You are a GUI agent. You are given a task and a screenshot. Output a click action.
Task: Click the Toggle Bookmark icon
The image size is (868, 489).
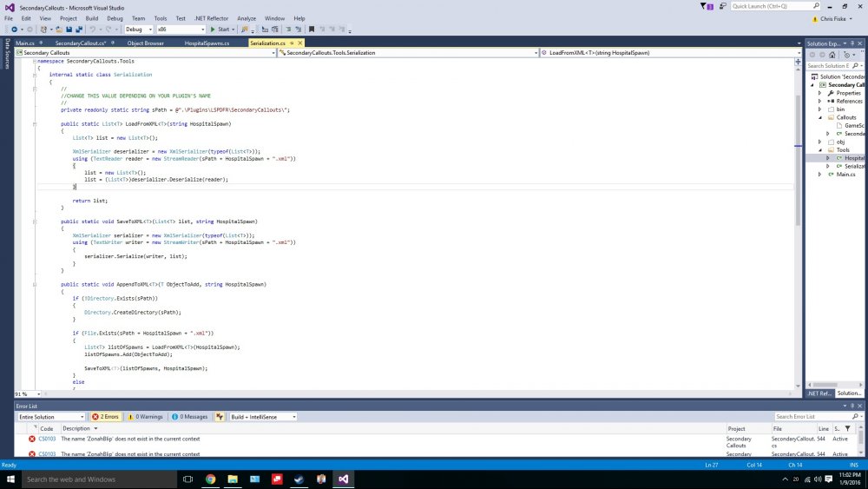point(311,30)
